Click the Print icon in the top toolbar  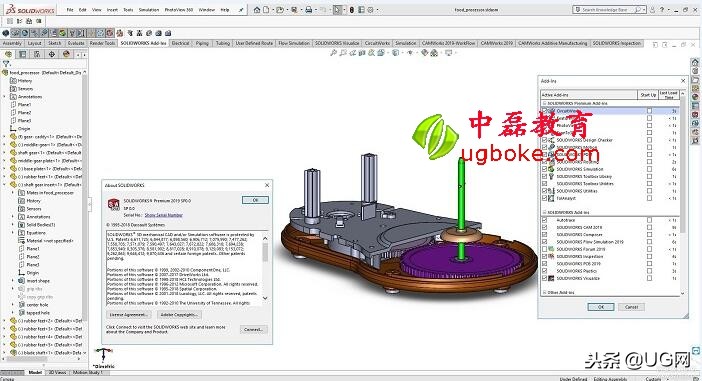pyautogui.click(x=308, y=9)
